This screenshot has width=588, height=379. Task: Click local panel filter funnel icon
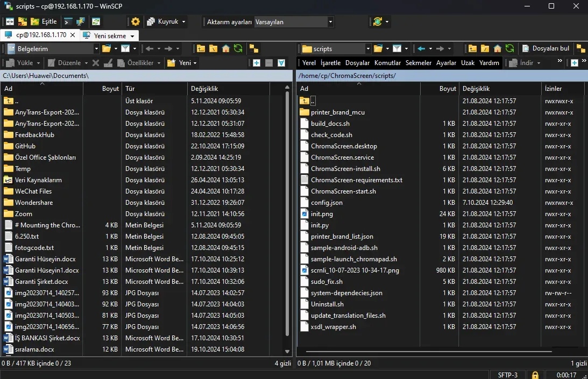click(x=125, y=49)
